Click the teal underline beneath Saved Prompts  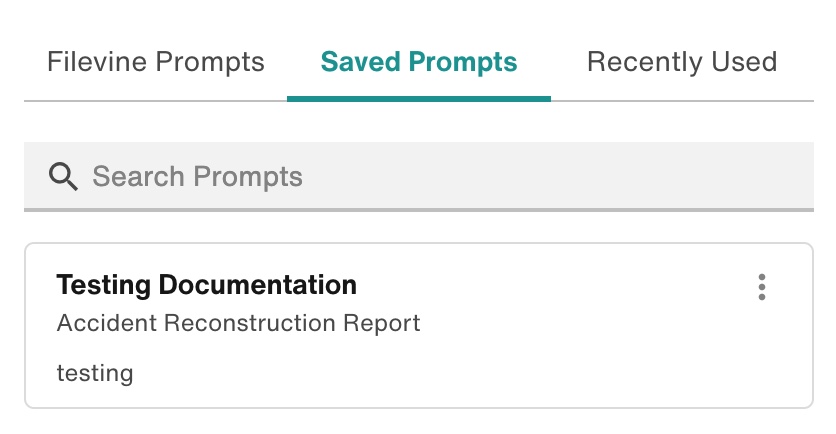(x=419, y=98)
